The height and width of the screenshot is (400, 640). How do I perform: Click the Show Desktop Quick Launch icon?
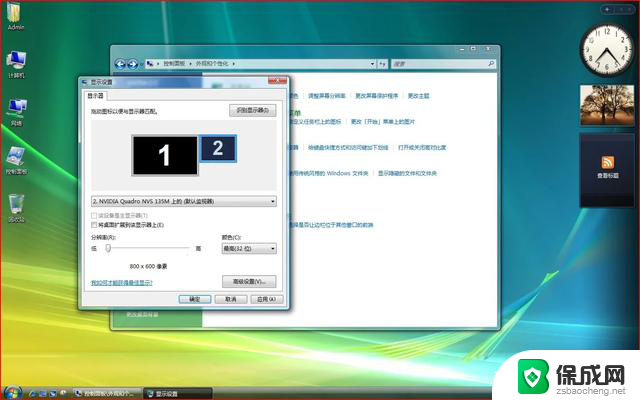[42, 393]
